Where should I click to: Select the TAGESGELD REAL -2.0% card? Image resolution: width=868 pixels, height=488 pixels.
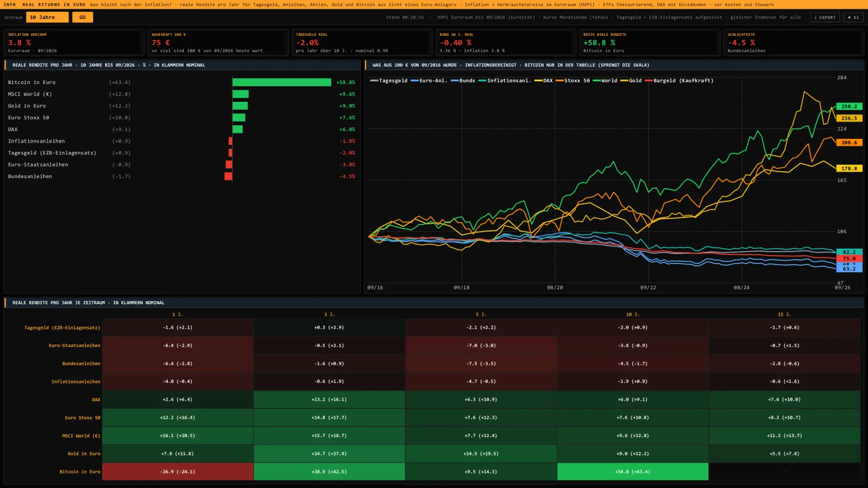[x=362, y=42]
